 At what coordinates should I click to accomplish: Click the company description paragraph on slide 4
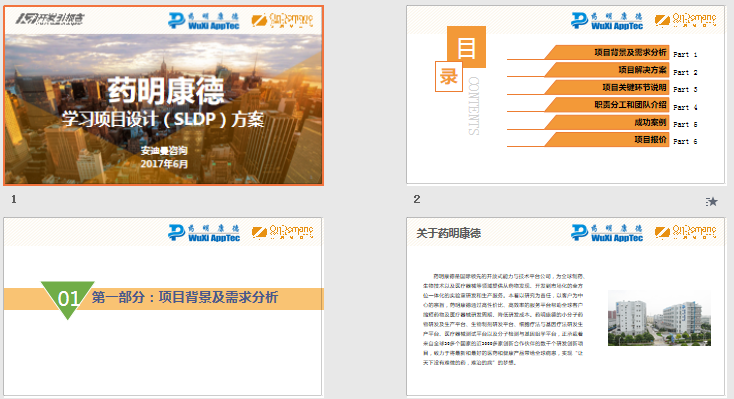(x=504, y=319)
